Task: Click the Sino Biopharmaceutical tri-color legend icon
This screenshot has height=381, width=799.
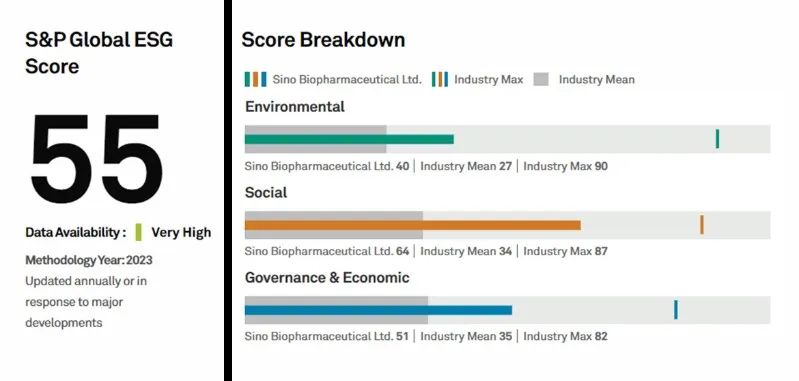Action: 255,79
